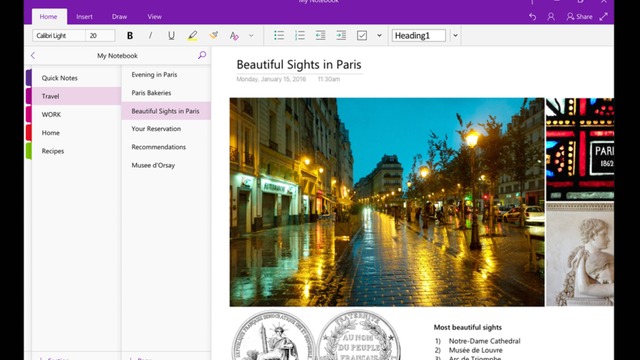
Task: Click the Most beautiful sights heading
Action: click(468, 327)
